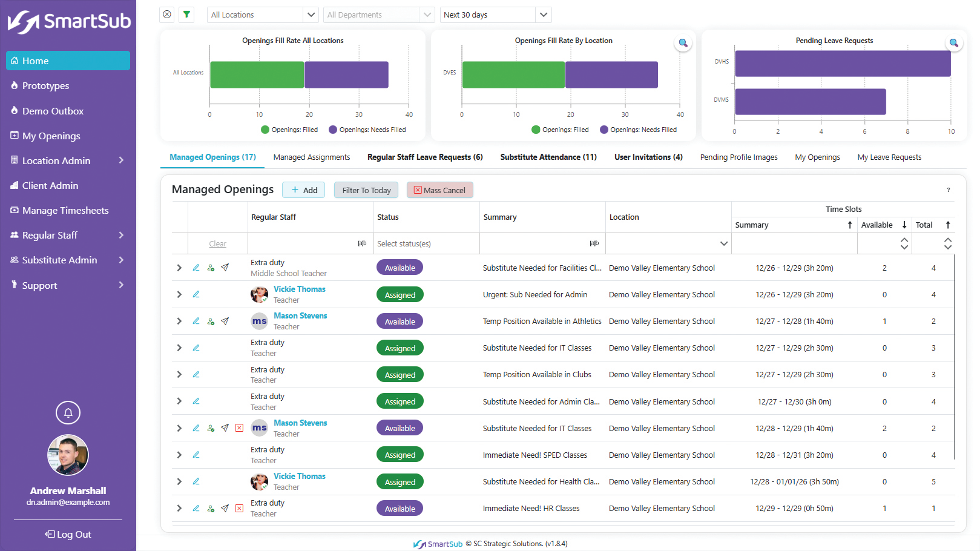Open the All Locations dropdown
The image size is (980, 551).
[x=263, y=15]
